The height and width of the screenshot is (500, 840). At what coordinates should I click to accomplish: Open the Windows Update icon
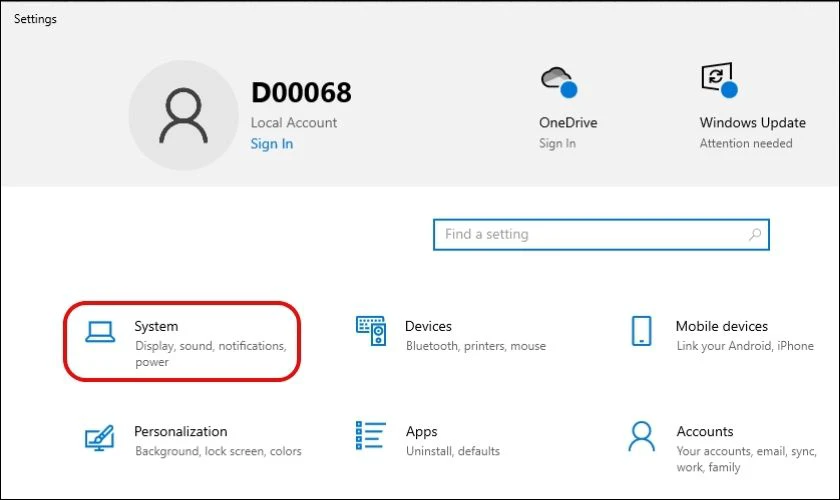719,80
